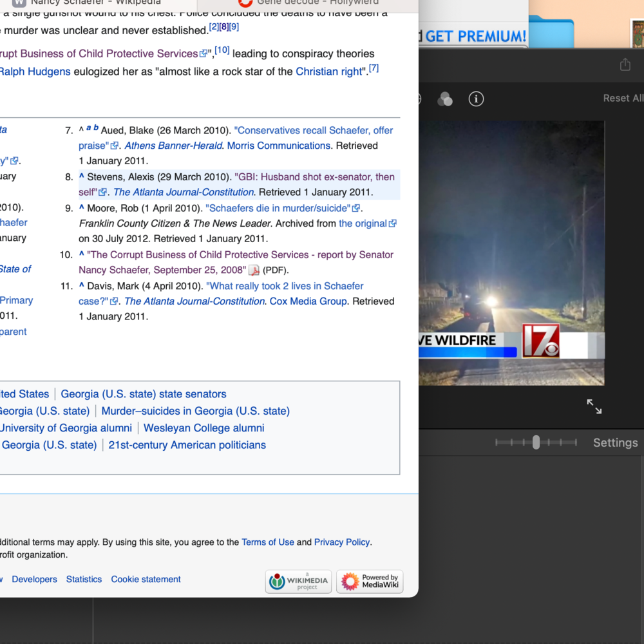Image resolution: width=644 pixels, height=644 pixels.
Task: Click the Wikimedia project badge
Action: tap(299, 582)
